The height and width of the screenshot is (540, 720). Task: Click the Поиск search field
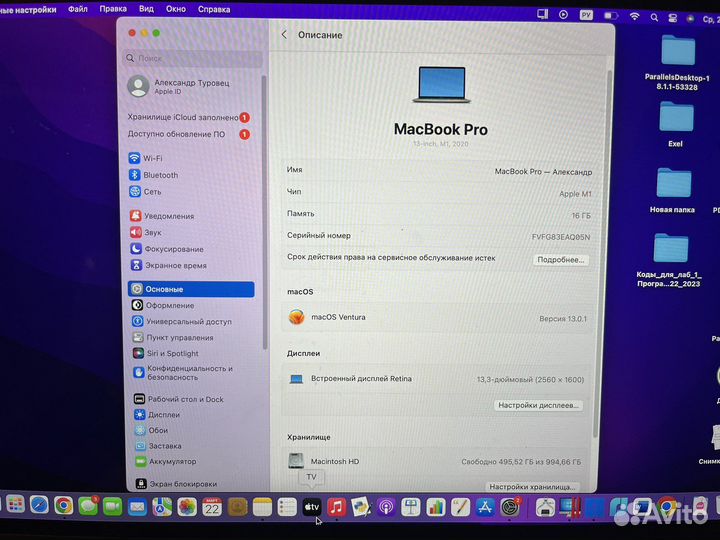[x=192, y=58]
